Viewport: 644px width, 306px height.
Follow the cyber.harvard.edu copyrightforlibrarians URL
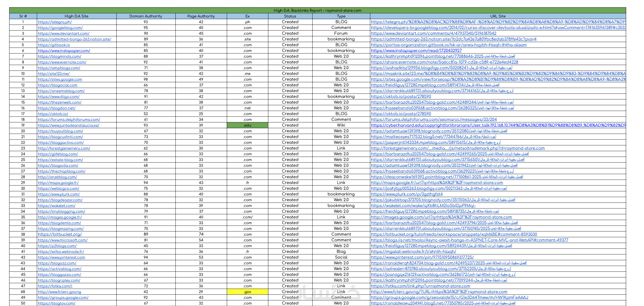click(498, 125)
